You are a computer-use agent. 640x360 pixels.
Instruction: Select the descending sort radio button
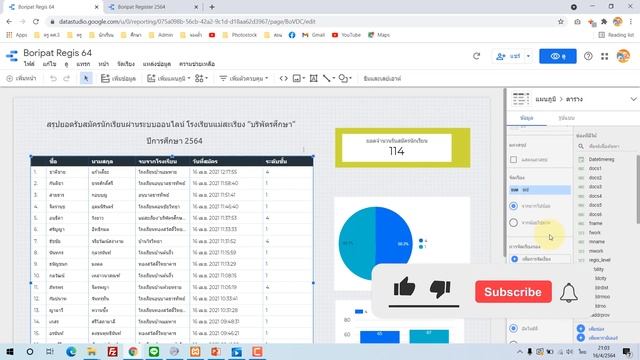click(513, 206)
